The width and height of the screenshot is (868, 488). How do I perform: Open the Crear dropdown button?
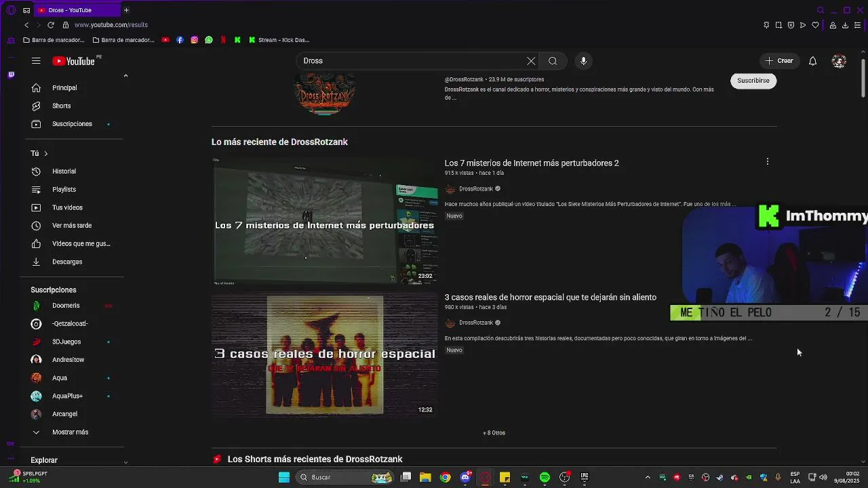pos(778,61)
